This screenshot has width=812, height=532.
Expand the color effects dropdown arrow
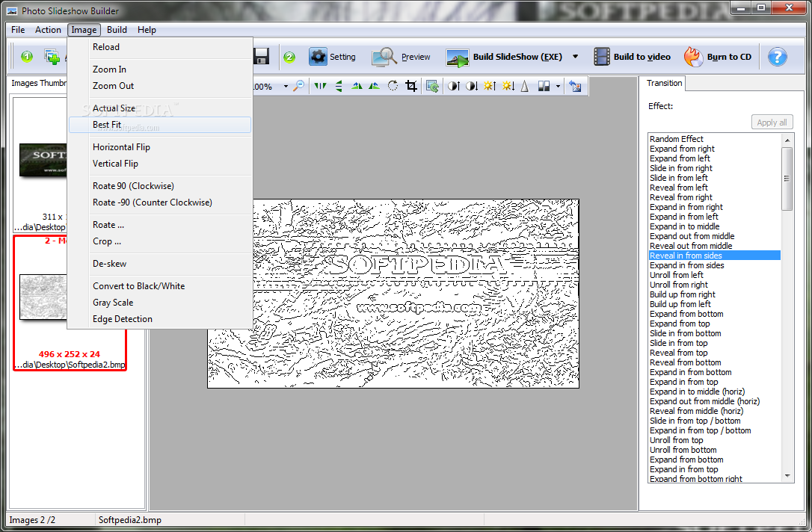click(x=558, y=87)
